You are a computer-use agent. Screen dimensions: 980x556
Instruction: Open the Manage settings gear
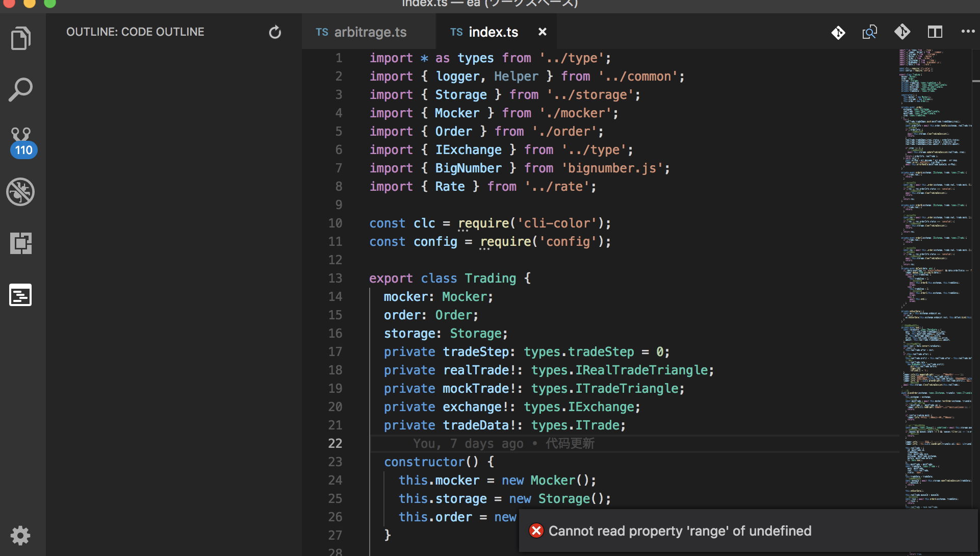point(20,535)
